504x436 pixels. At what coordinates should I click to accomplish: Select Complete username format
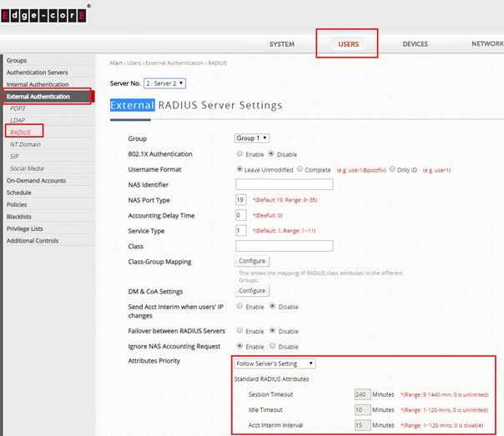pyautogui.click(x=310, y=169)
